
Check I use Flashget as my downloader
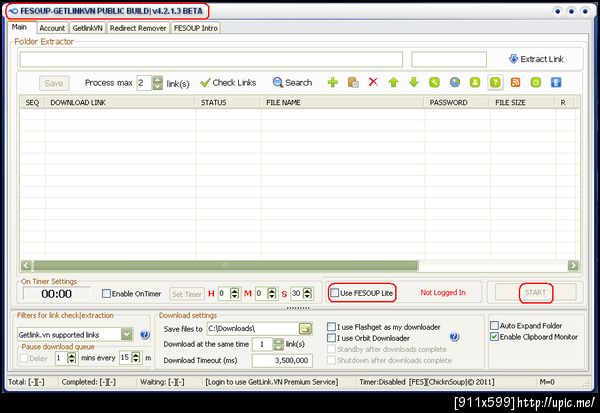331,327
